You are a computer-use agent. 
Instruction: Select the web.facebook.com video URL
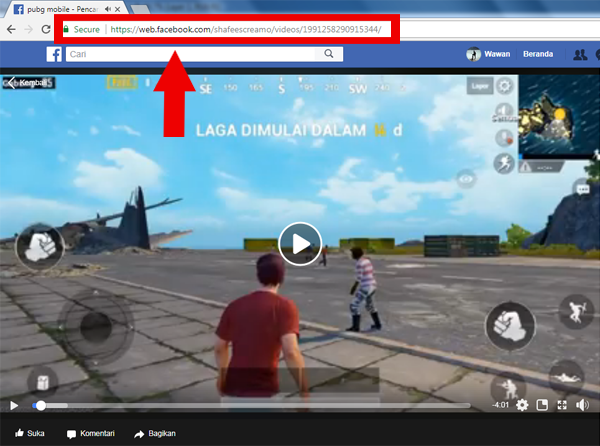[246, 29]
